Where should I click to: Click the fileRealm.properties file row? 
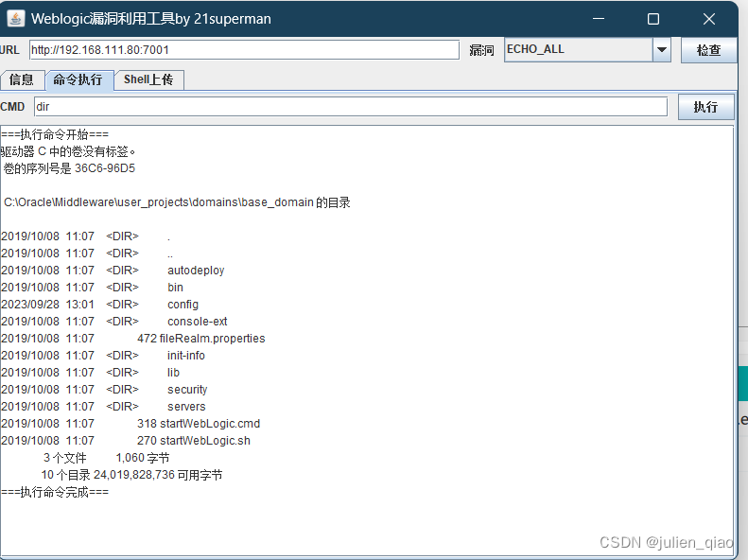click(133, 339)
